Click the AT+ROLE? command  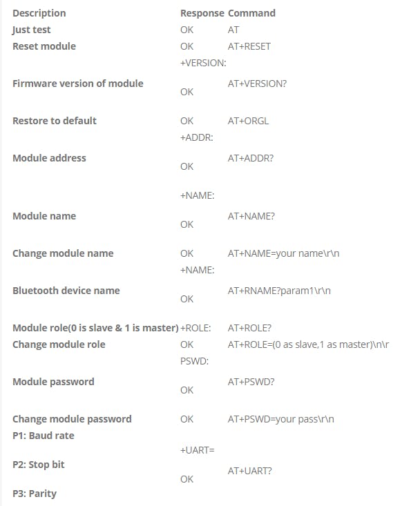pos(250,328)
